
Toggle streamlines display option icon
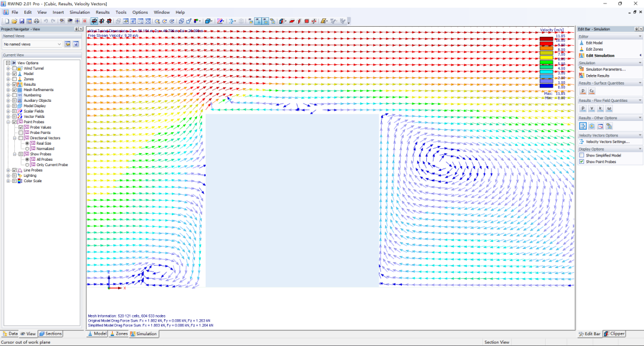point(592,126)
